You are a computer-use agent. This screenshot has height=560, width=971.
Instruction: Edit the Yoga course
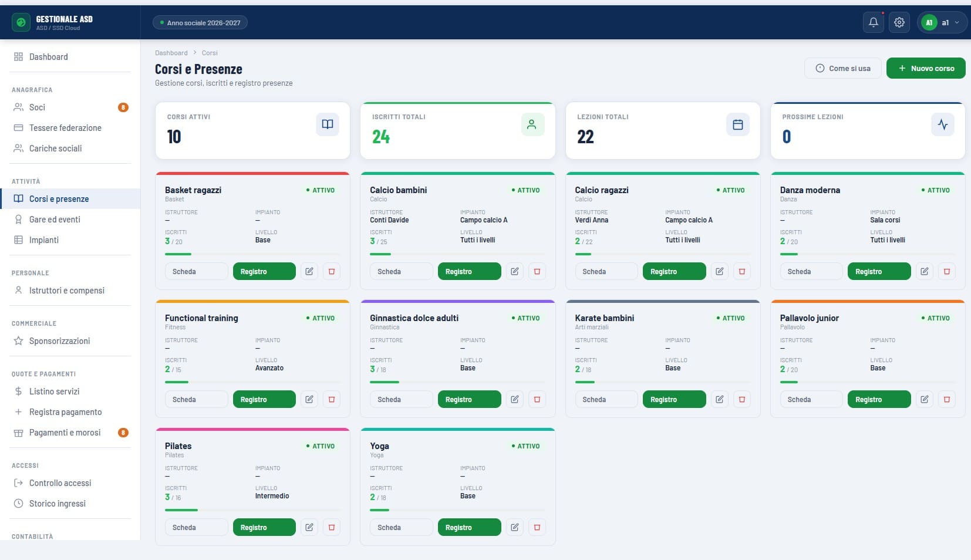[x=515, y=527]
